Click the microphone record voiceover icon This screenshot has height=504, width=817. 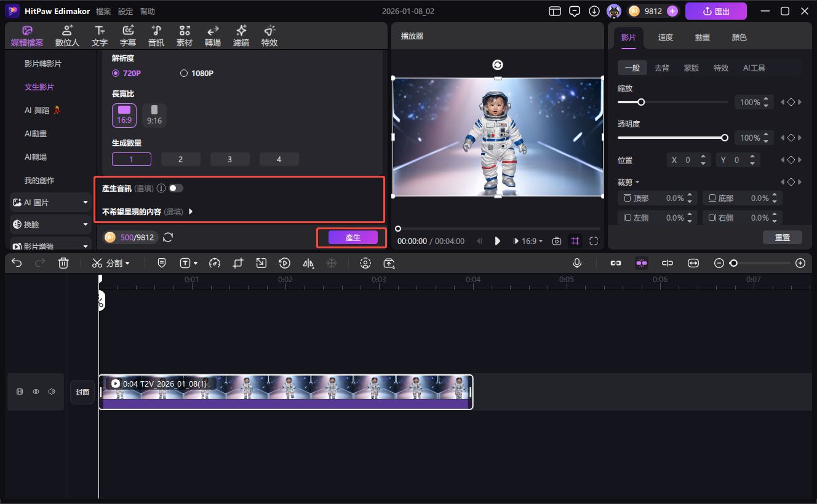coord(577,263)
